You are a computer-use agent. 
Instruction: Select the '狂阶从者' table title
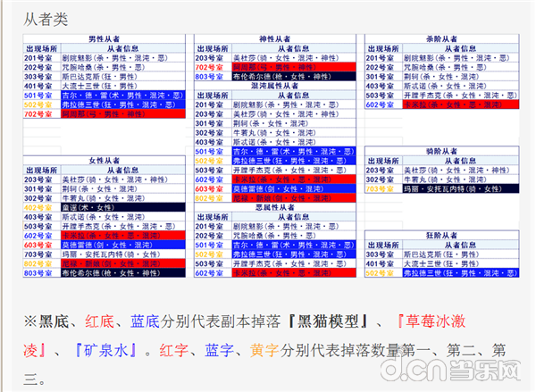[x=441, y=235]
